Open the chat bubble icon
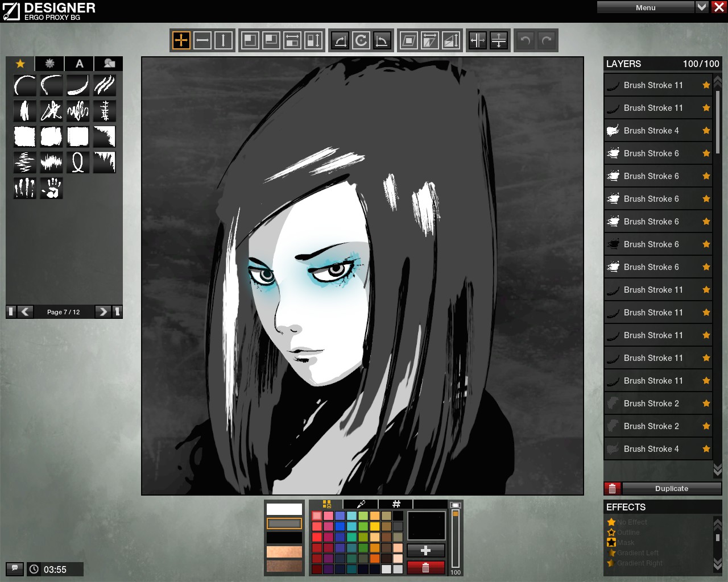 pos(14,568)
